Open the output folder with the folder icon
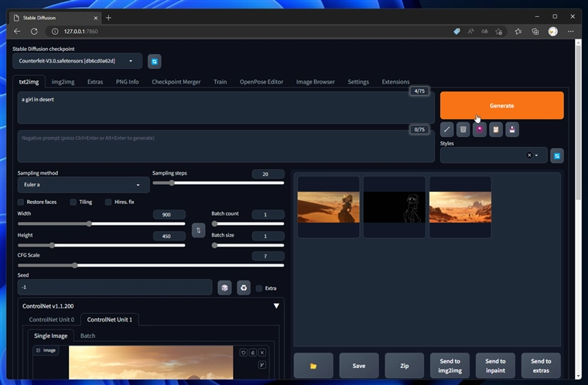Screen dimensions: 588x385 (x=313, y=365)
